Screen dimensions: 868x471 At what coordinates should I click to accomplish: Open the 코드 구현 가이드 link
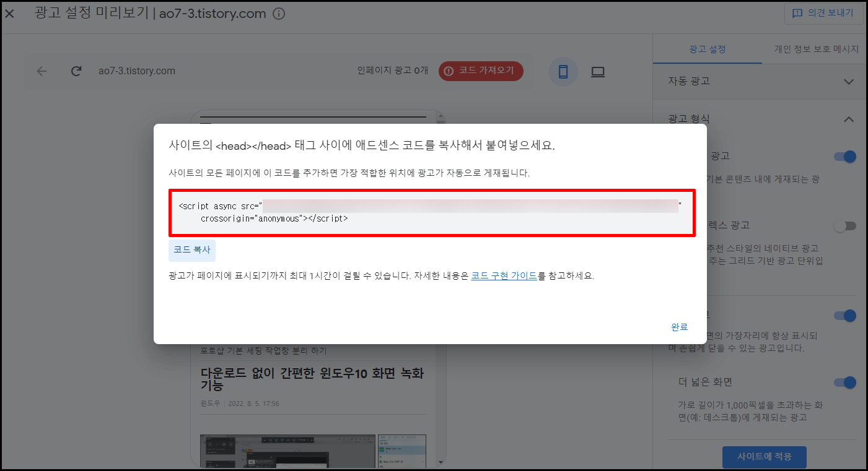(504, 276)
